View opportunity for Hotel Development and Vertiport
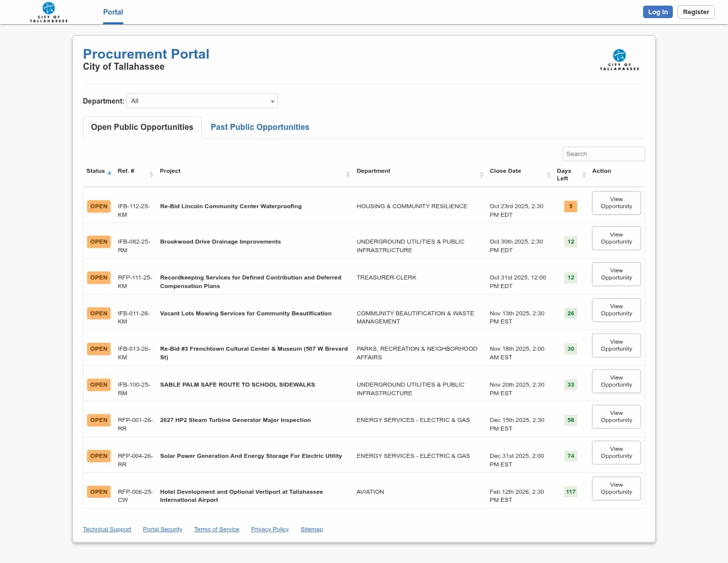 click(x=616, y=488)
